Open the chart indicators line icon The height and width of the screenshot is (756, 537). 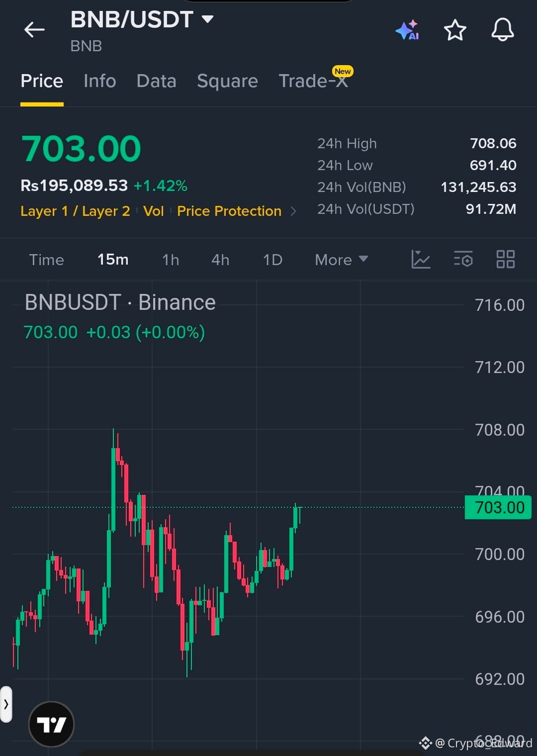coord(421,259)
